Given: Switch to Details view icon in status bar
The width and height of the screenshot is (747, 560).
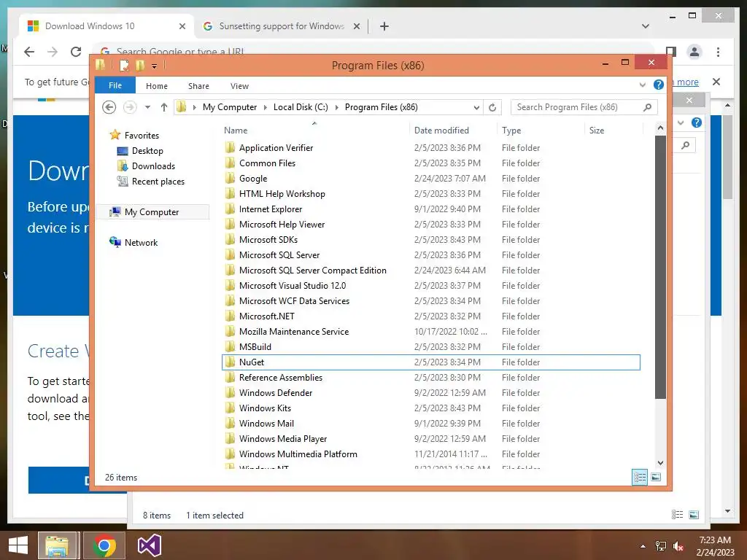Looking at the screenshot, I should point(639,477).
